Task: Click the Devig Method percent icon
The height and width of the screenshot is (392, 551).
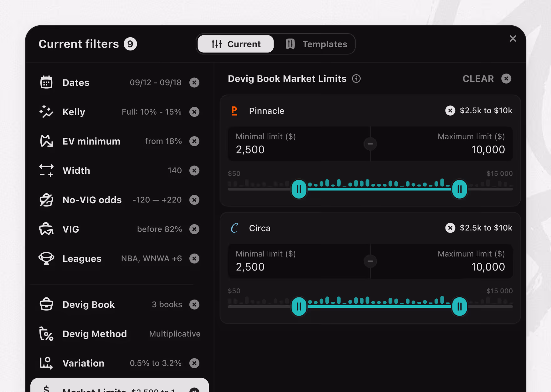Action: coord(46,334)
